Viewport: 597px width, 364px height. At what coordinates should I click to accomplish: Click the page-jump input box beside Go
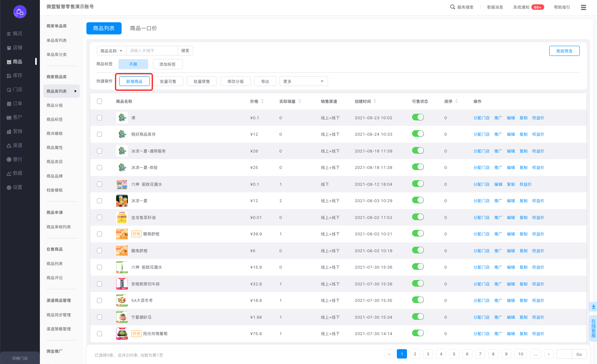(x=564, y=354)
